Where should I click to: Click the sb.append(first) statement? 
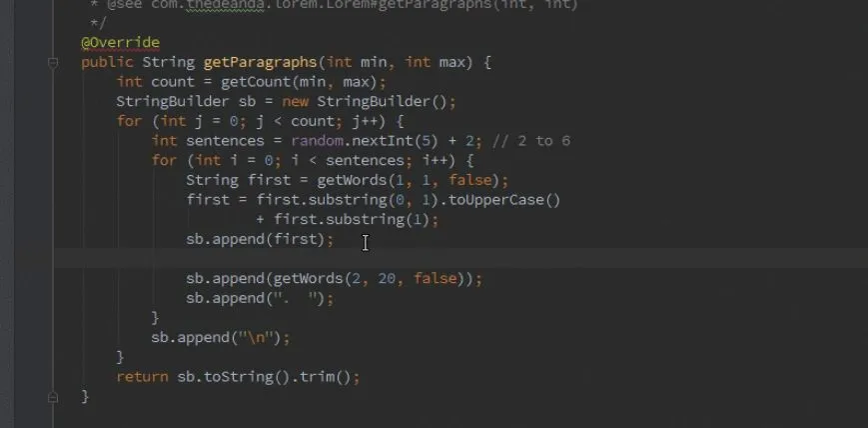pyautogui.click(x=260, y=240)
